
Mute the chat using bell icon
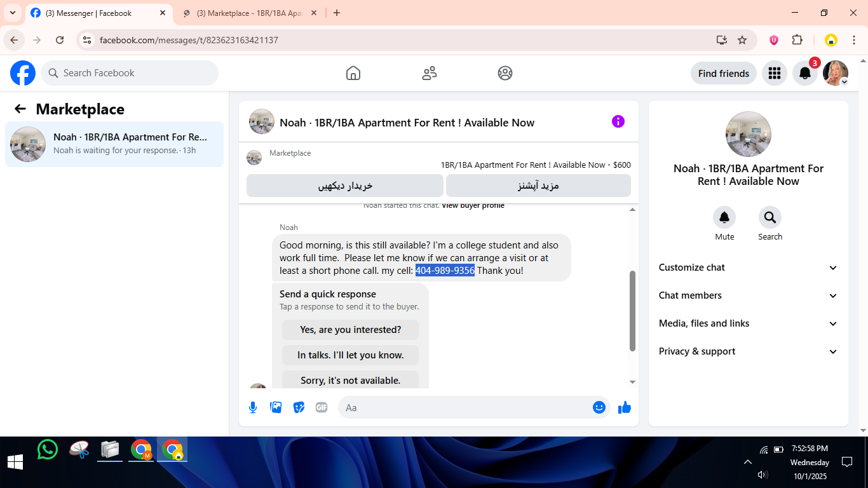pos(724,218)
